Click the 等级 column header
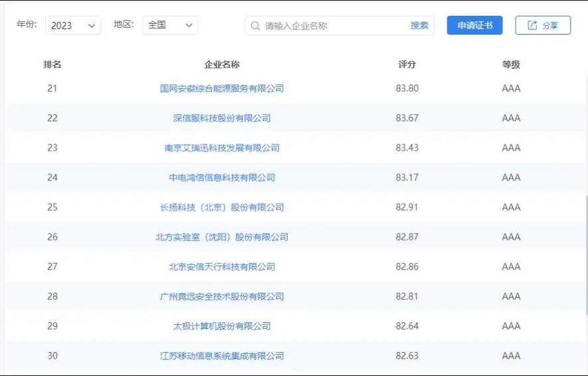Screen dimensions: 588x376 pyautogui.click(x=511, y=64)
